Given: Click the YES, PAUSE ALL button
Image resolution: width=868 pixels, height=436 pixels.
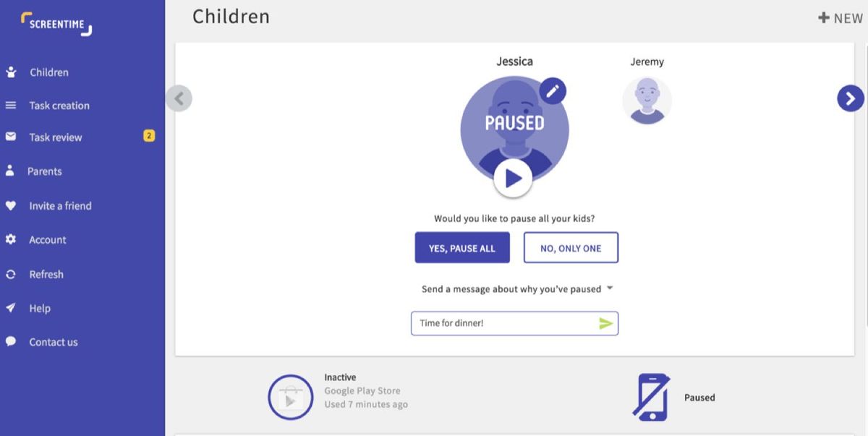Looking at the screenshot, I should tap(462, 247).
